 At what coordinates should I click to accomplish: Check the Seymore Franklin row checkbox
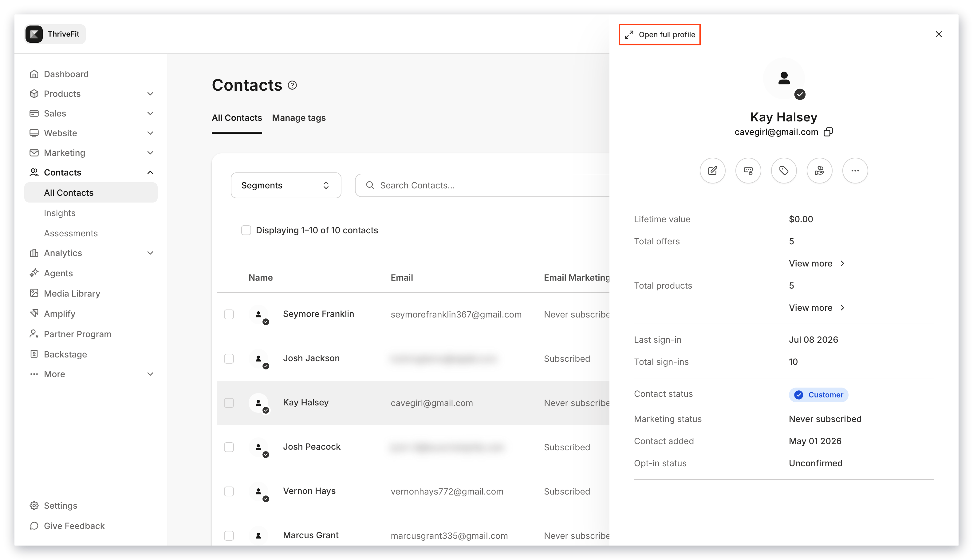229,315
